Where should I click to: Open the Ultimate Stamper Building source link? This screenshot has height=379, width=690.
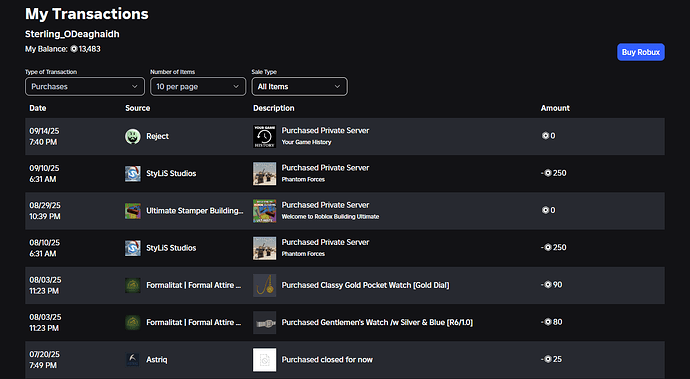point(195,211)
